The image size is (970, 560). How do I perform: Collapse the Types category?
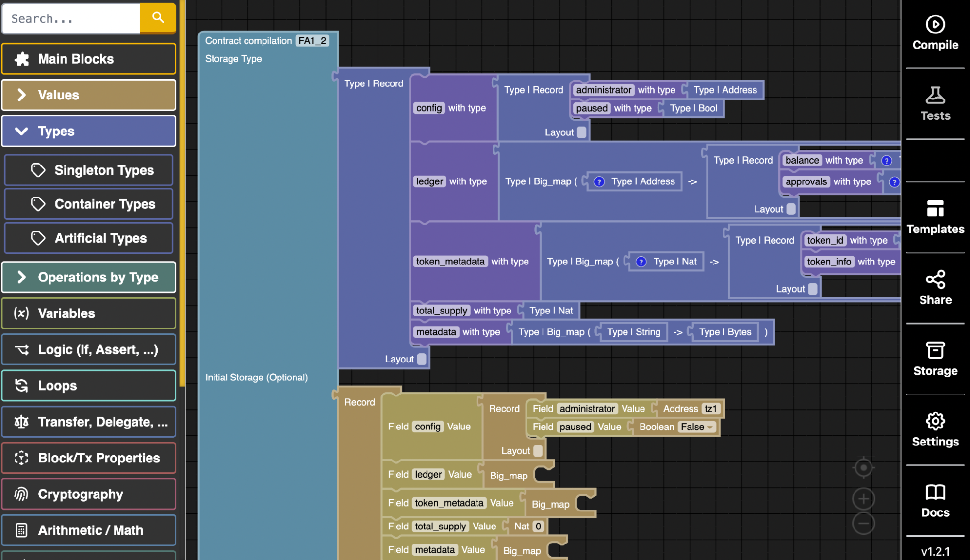tap(88, 131)
